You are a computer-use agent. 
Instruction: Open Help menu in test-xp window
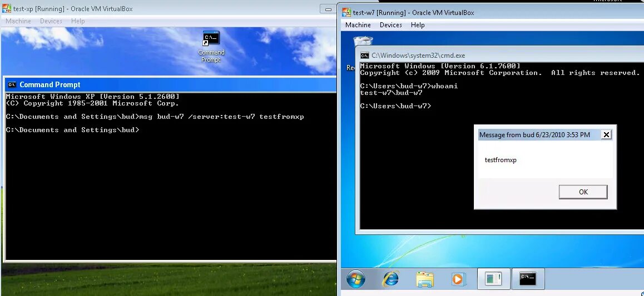78,21
